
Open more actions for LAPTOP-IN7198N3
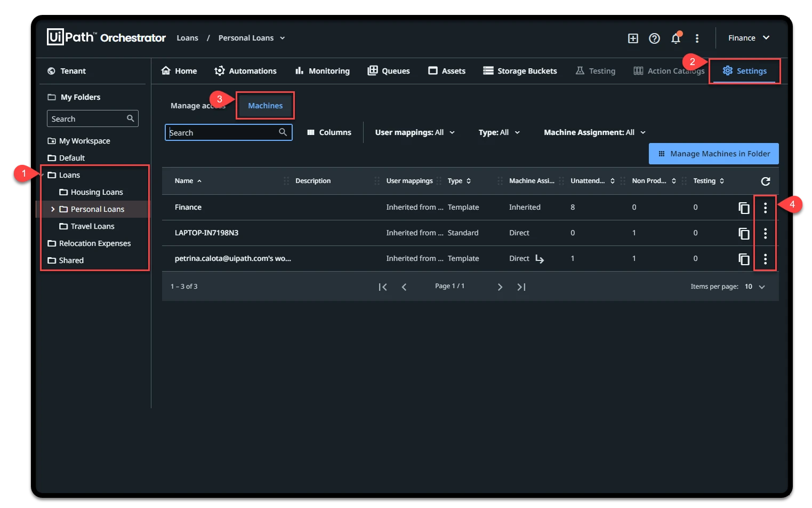765,233
